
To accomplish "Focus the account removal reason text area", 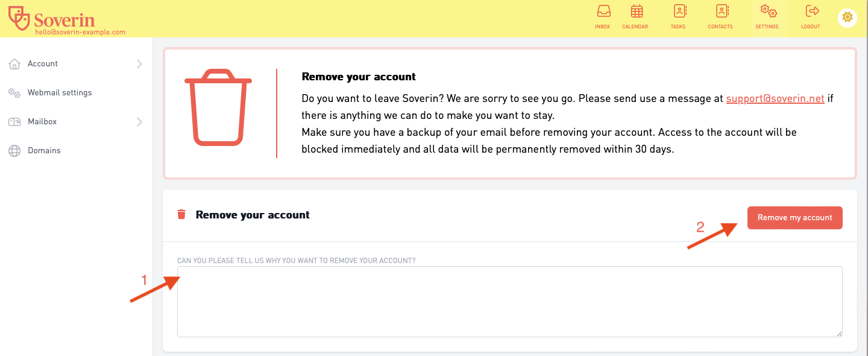I will pos(509,302).
